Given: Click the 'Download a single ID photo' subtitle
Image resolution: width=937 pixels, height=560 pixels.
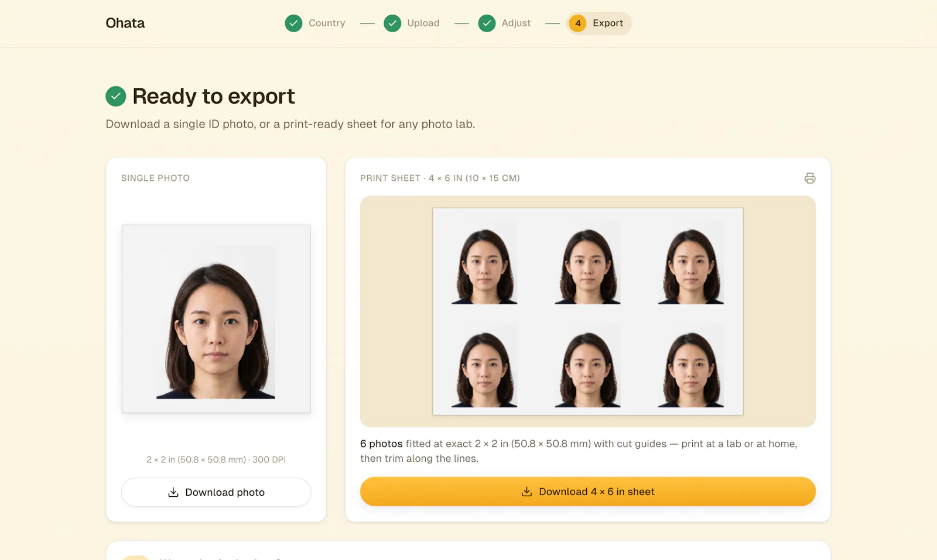Looking at the screenshot, I should pos(290,124).
